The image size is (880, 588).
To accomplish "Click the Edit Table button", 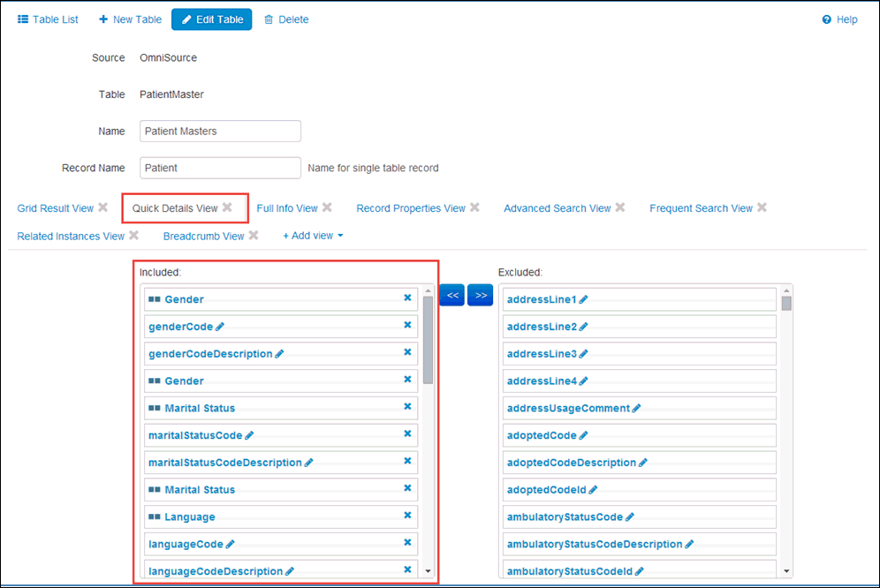I will point(211,19).
